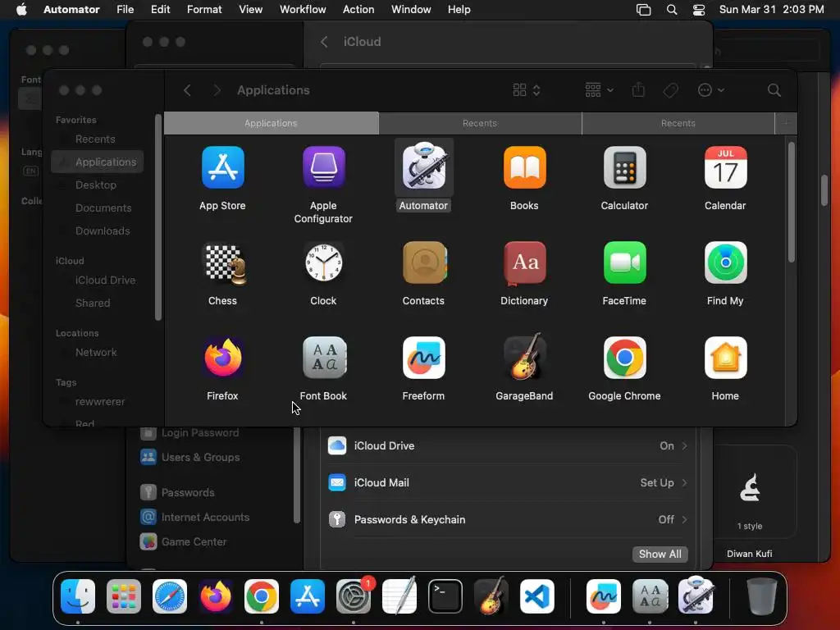Screen dimensions: 840x630
Task: Select iCloud Drive in Finder sidebar
Action: (x=98, y=281)
